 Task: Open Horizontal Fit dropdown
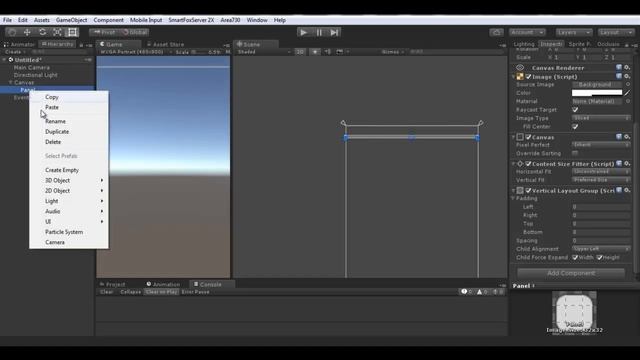click(x=601, y=172)
